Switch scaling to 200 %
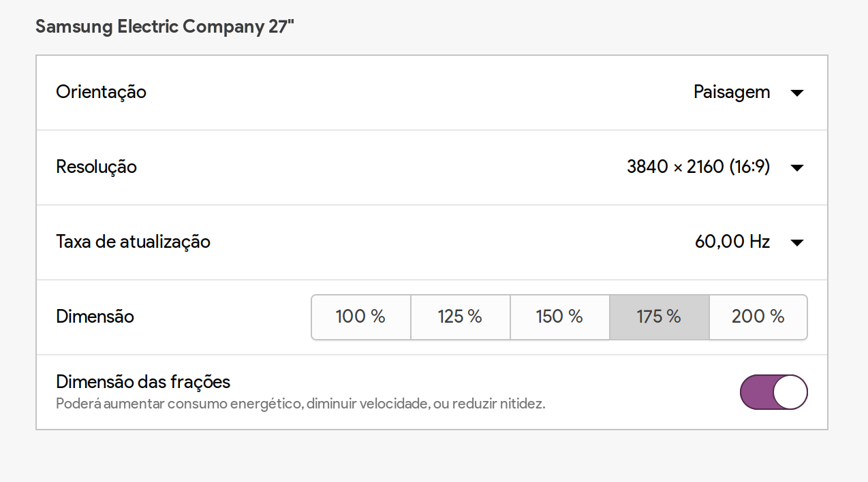The width and height of the screenshot is (868, 482). click(758, 317)
